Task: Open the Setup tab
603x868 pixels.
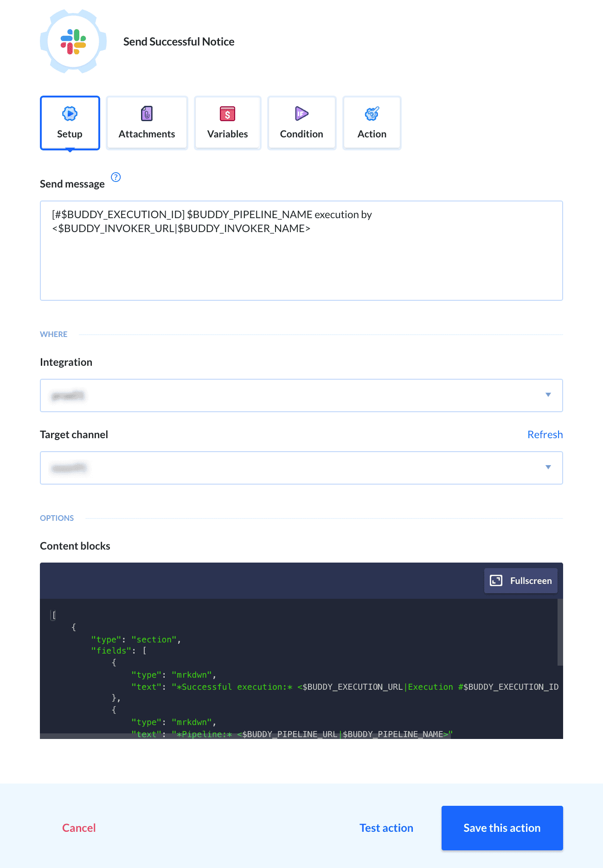Action: 70,123
